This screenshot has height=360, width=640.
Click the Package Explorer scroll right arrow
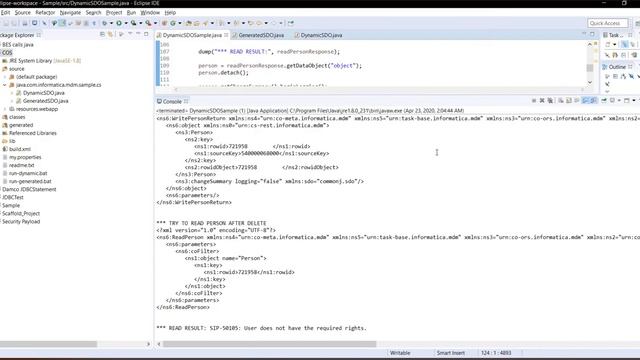click(148, 344)
